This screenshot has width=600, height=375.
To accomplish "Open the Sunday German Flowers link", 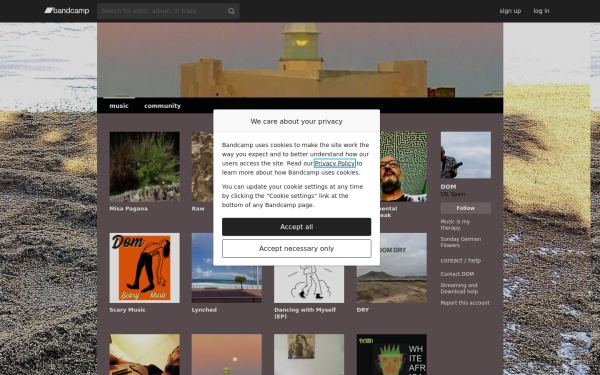I will tap(461, 242).
